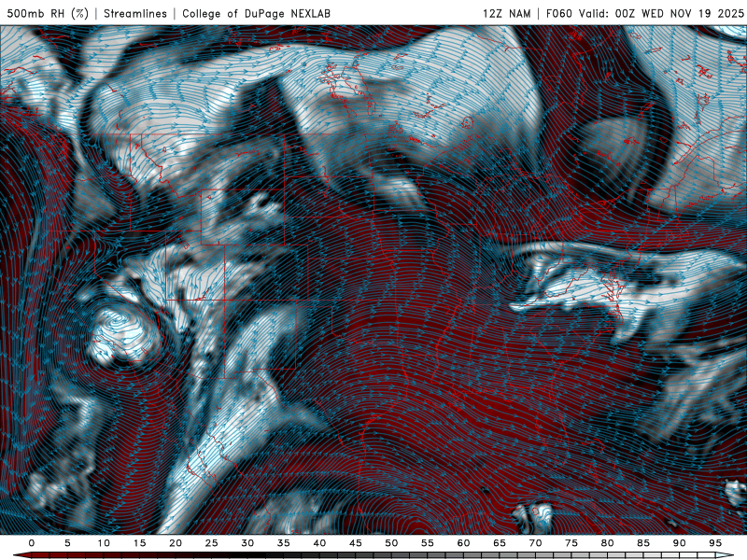Click the colorbar label '30'
This screenshot has width=747, height=560.
coord(247,543)
